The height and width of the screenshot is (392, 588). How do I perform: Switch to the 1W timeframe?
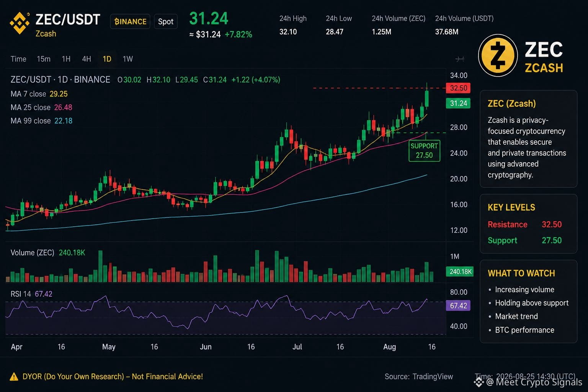pos(128,59)
